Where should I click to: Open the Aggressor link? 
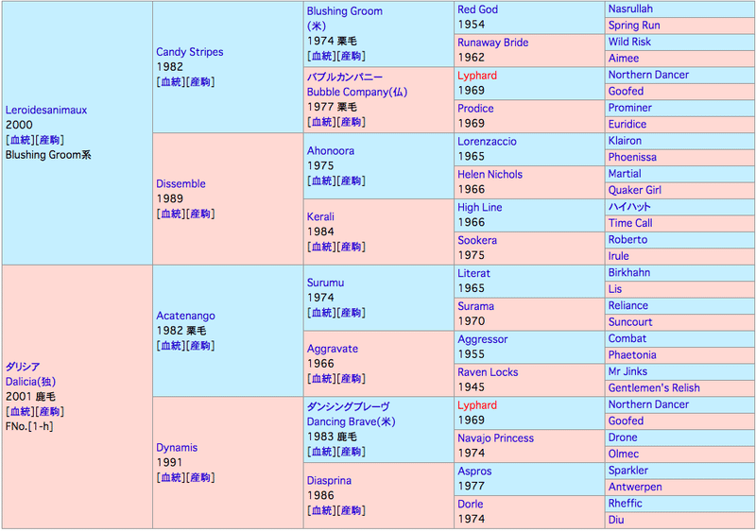483,339
